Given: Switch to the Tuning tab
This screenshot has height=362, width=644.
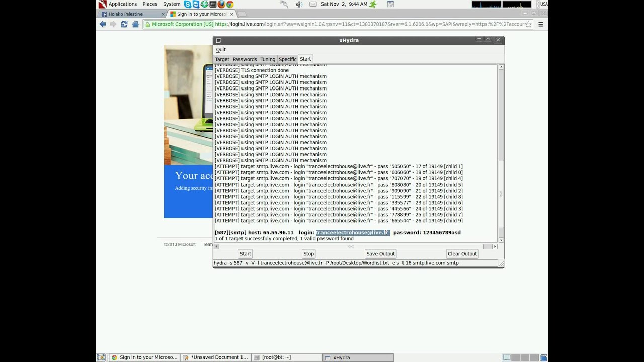Looking at the screenshot, I should [268, 59].
